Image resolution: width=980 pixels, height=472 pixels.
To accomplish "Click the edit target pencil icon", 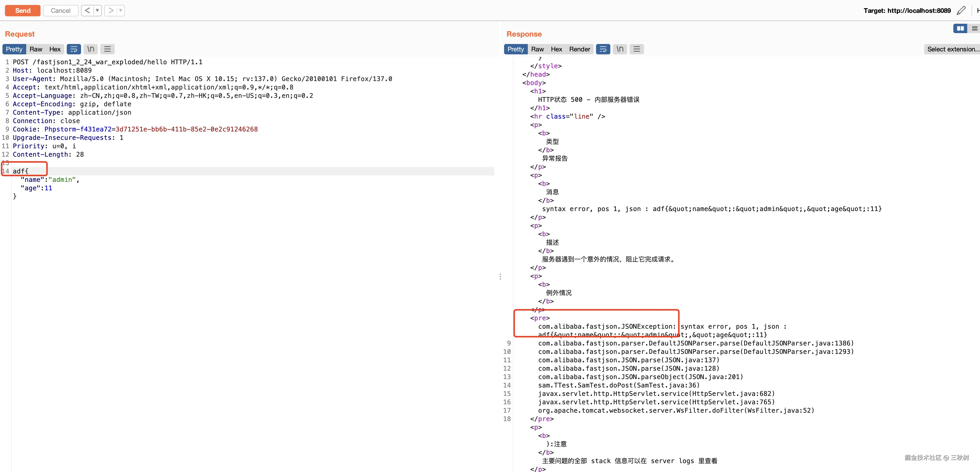I will point(961,11).
